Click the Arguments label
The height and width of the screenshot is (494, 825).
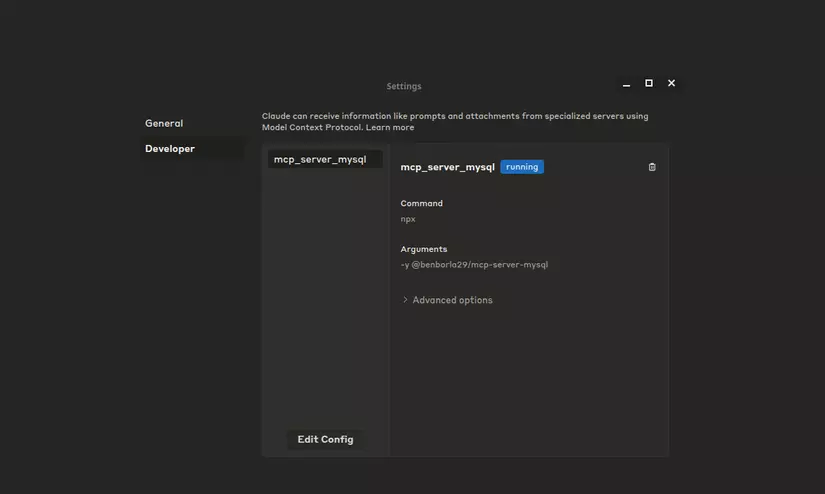tap(424, 249)
